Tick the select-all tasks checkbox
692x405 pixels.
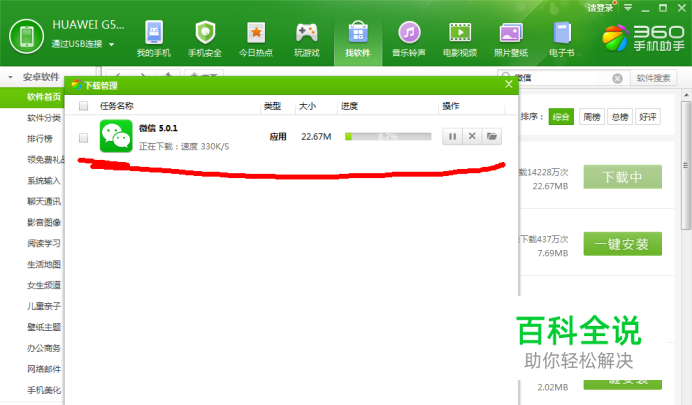pos(83,106)
